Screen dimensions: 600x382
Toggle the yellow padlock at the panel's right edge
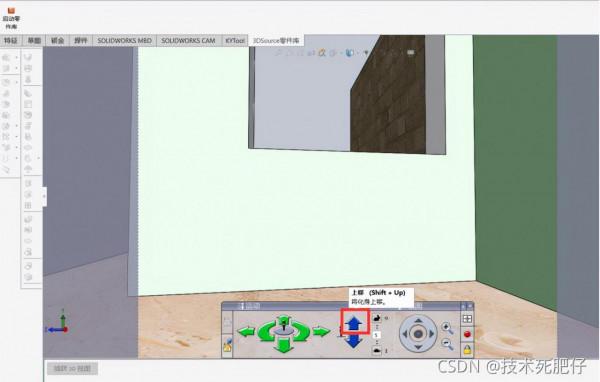pos(467,349)
